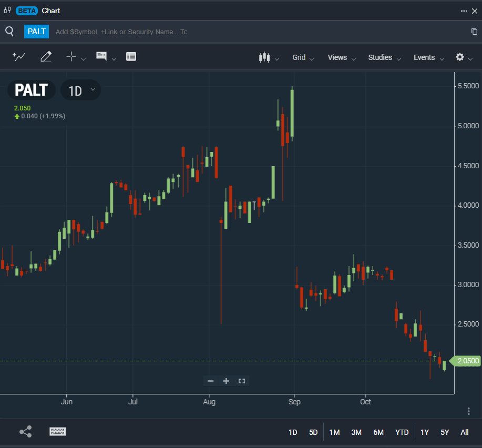Select the YTD time range

[402, 432]
